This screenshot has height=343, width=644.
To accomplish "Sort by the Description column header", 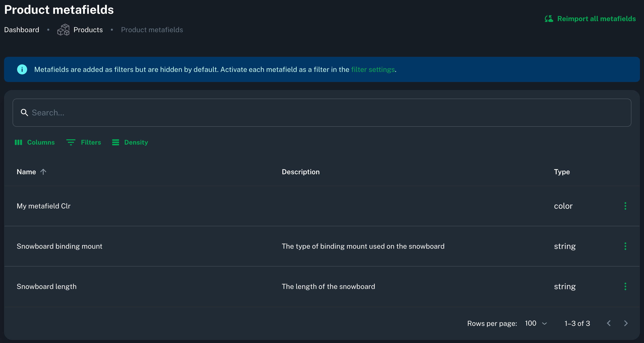I will click(301, 172).
